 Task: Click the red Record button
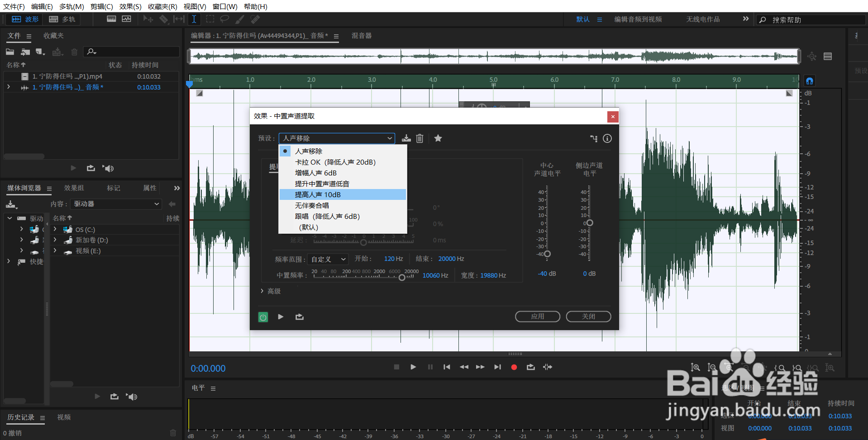tap(514, 367)
